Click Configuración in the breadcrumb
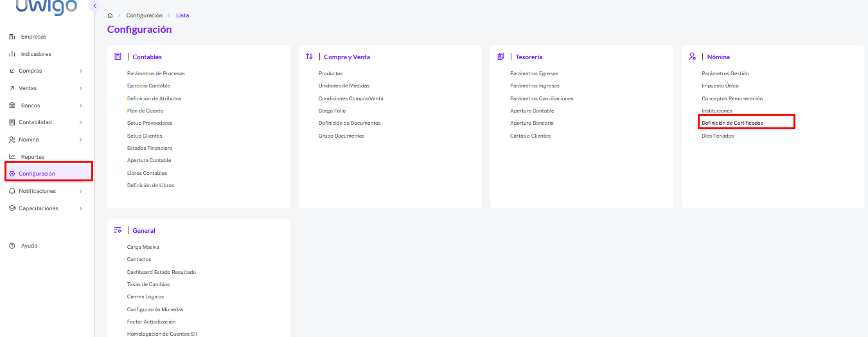Image resolution: width=868 pixels, height=337 pixels. click(x=144, y=15)
